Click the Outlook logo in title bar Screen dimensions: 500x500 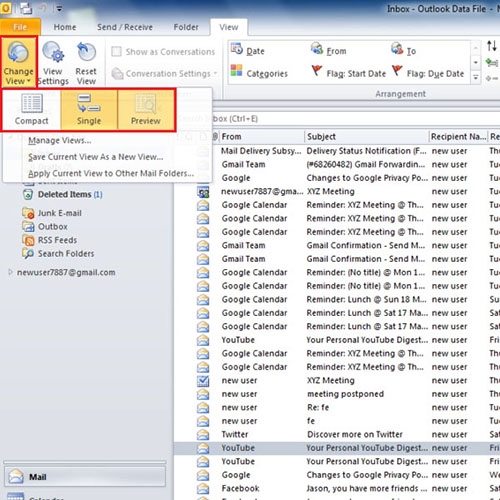pos(6,8)
